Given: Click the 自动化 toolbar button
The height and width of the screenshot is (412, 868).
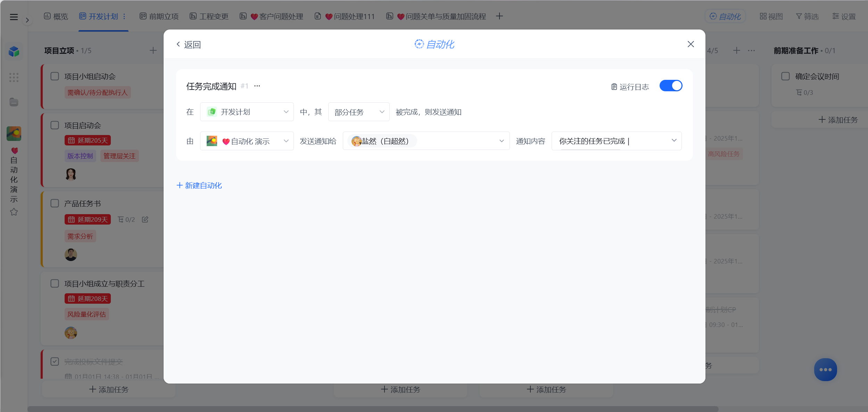Looking at the screenshot, I should pyautogui.click(x=725, y=16).
